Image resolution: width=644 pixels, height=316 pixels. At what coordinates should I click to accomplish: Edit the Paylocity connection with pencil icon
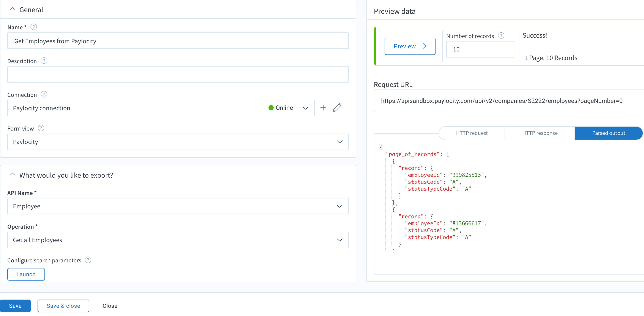[x=337, y=108]
